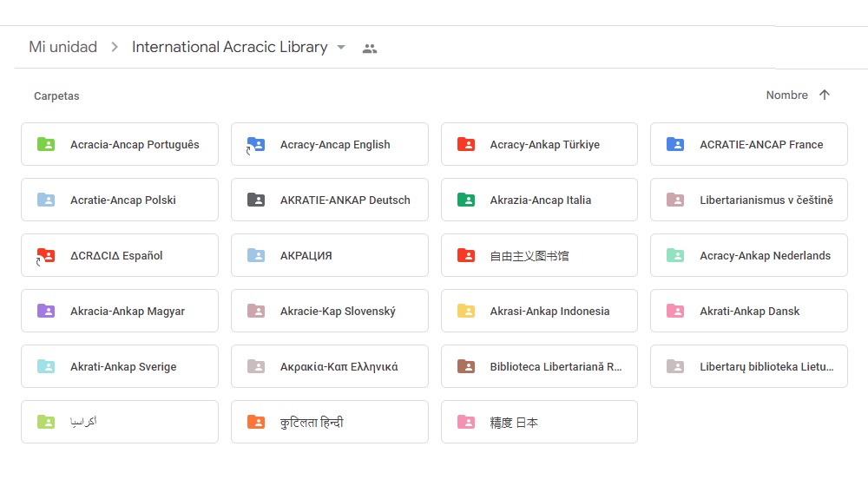
Task: Click the Carpetas section heading
Action: pos(56,95)
